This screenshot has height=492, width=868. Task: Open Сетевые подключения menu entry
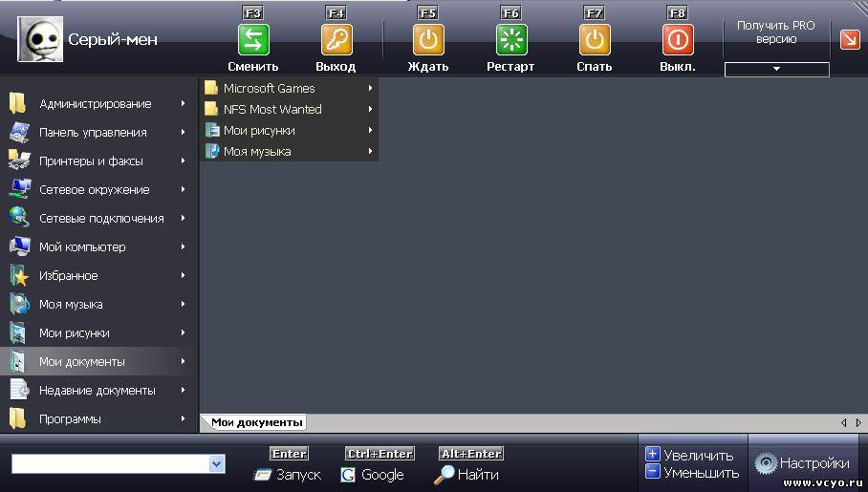click(x=98, y=218)
